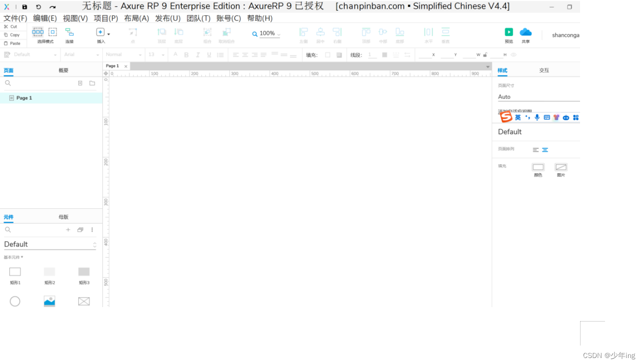Open the 编辑(E) menu
The height and width of the screenshot is (364, 643).
(x=45, y=18)
